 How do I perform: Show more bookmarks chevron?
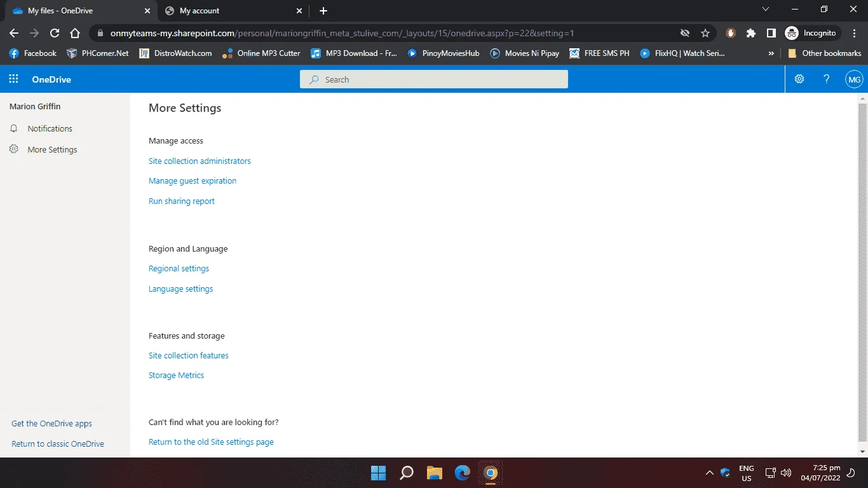coord(771,53)
